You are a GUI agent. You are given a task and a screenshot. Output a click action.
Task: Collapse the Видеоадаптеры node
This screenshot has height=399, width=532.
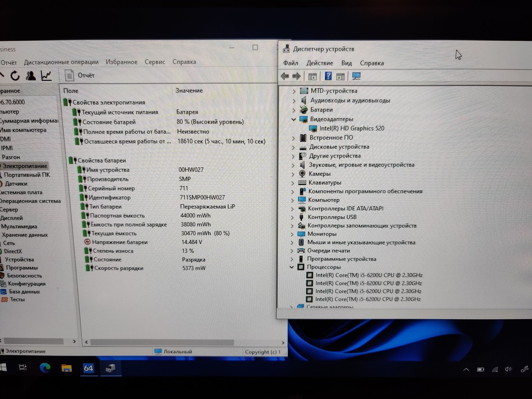(294, 119)
